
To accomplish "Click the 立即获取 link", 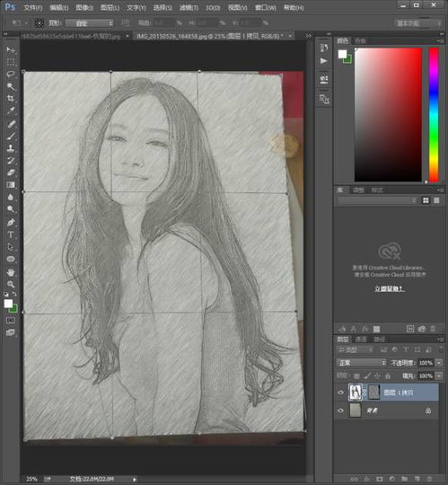I will click(389, 288).
